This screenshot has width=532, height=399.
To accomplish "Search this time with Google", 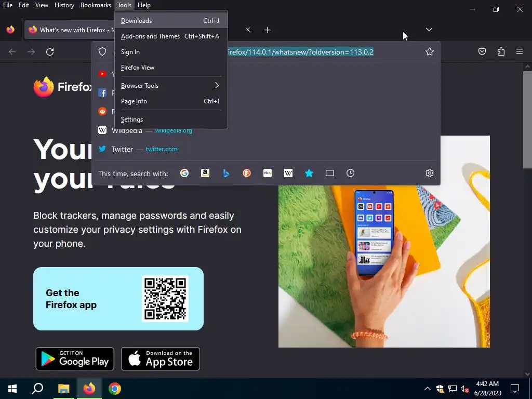I will [x=184, y=174].
